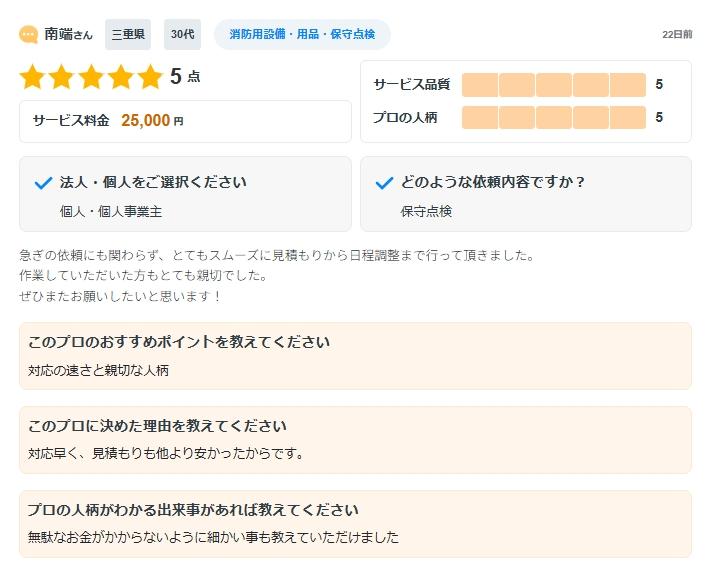710x567 pixels.
Task: Click the プロの人柄 rating bar
Action: (x=553, y=118)
